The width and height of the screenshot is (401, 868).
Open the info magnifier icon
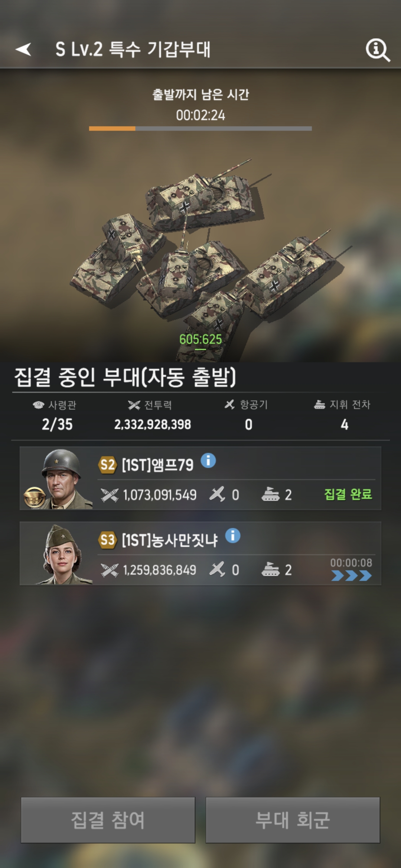coord(378,50)
